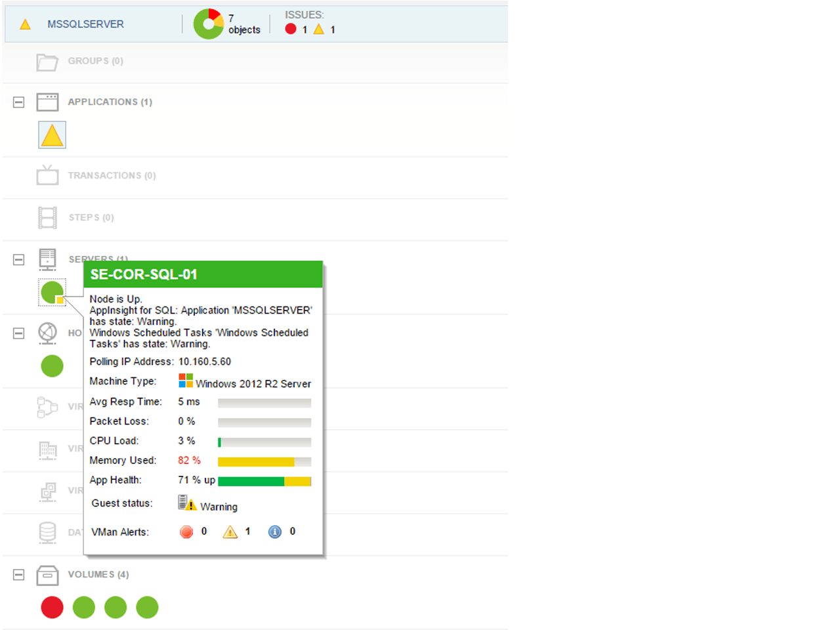Select the TRANSACTIONS (0) heading
The image size is (840, 630).
pos(112,175)
